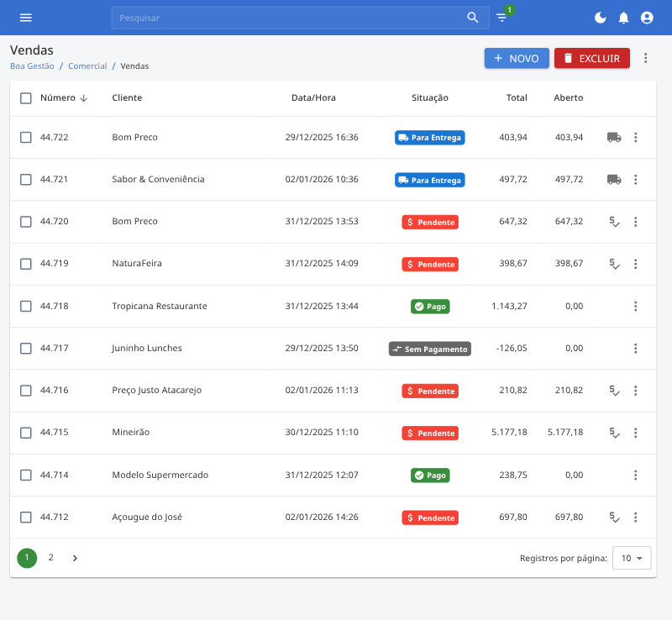Toggle dark mode moon icon
Screen dimensions: 672x620
(x=600, y=18)
